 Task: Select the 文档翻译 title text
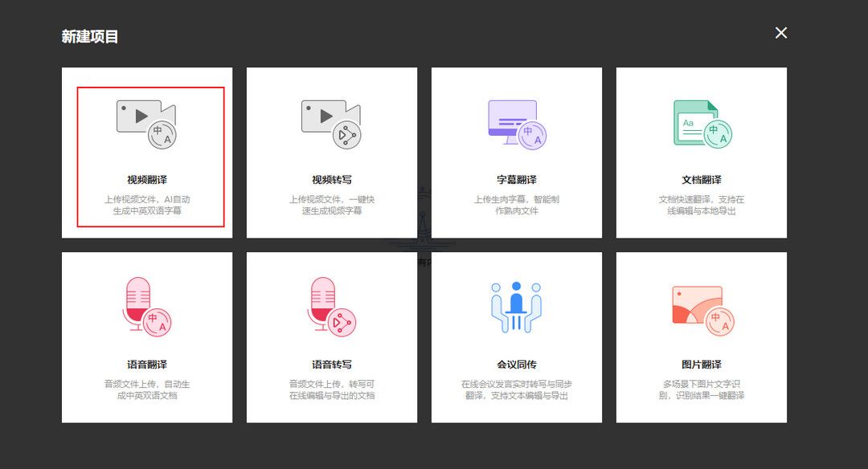click(702, 180)
